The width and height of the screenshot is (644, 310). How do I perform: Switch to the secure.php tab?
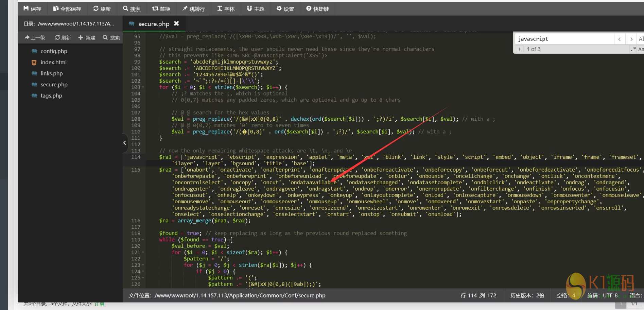point(153,24)
